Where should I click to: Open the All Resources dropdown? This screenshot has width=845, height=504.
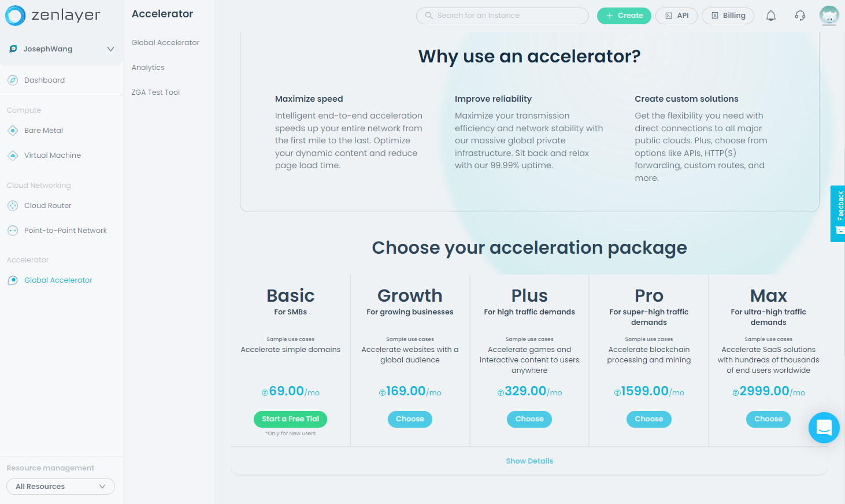(x=61, y=487)
